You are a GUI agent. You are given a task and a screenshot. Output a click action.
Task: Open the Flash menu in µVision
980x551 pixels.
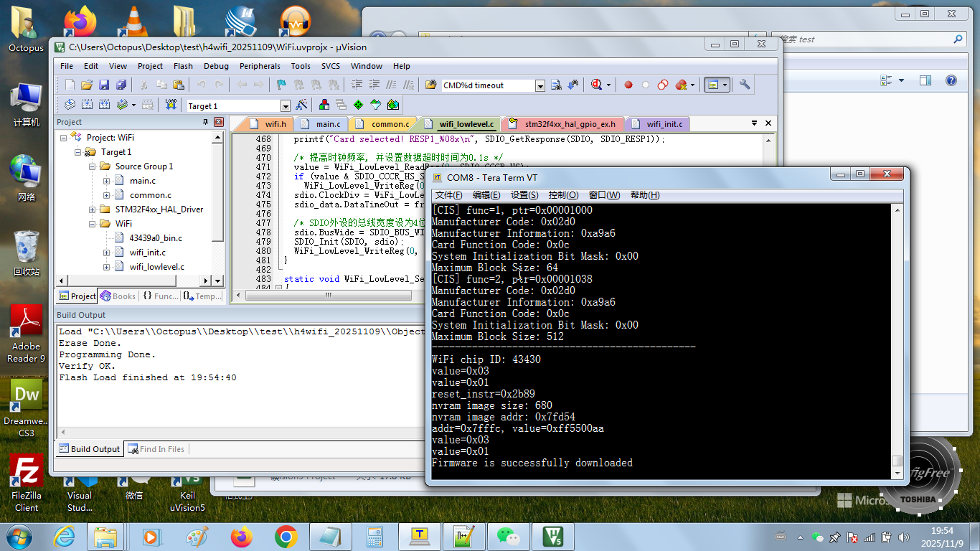click(x=183, y=66)
